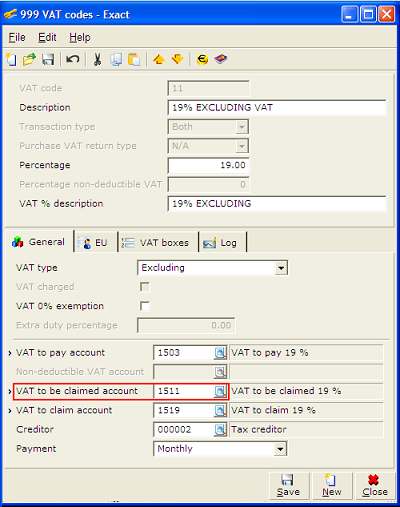Switch to the EU tab
Image resolution: width=400 pixels, height=507 pixels.
click(96, 242)
